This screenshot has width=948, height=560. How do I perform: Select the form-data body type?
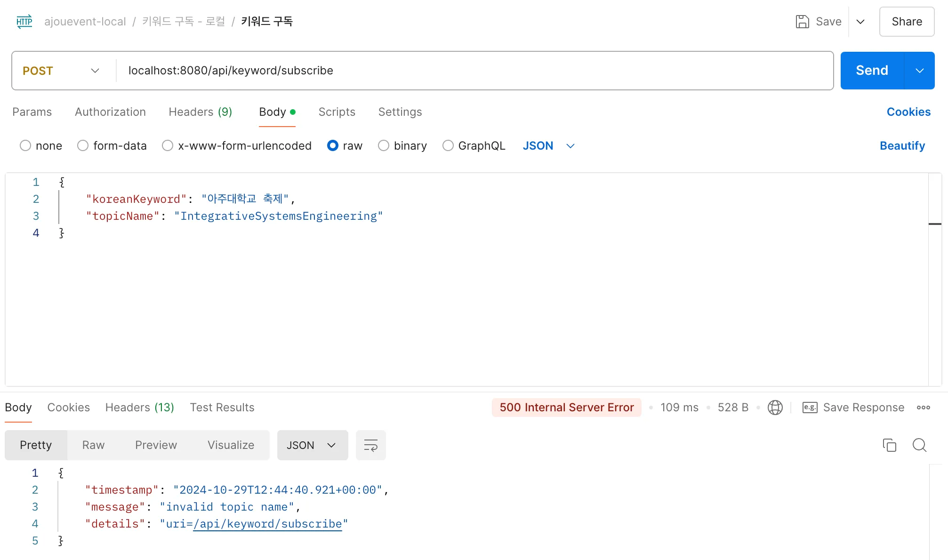[83, 146]
